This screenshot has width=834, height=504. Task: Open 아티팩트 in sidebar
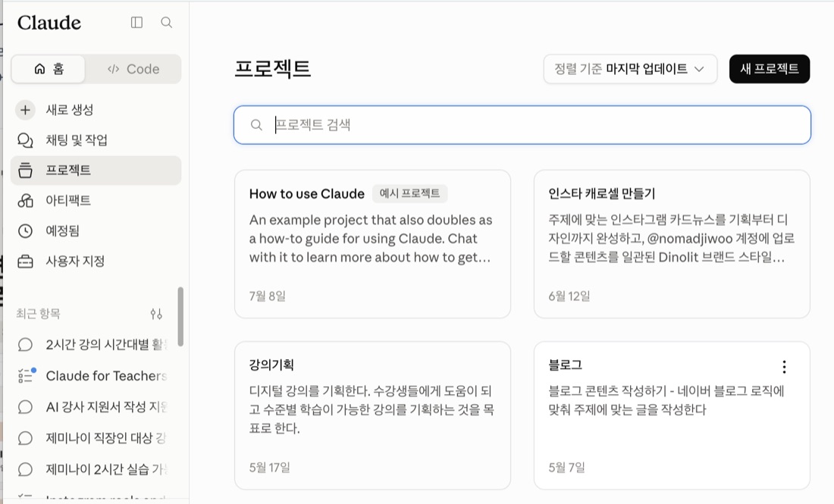click(x=96, y=200)
